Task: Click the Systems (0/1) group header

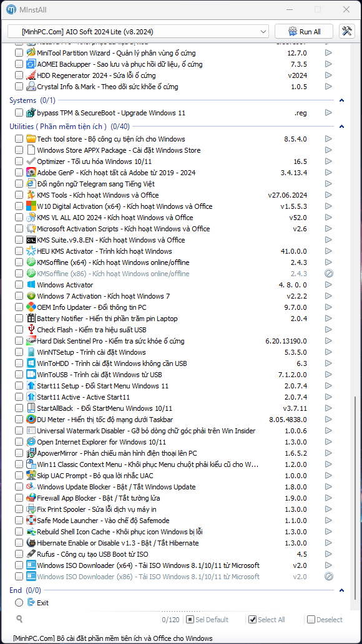Action: (x=32, y=100)
